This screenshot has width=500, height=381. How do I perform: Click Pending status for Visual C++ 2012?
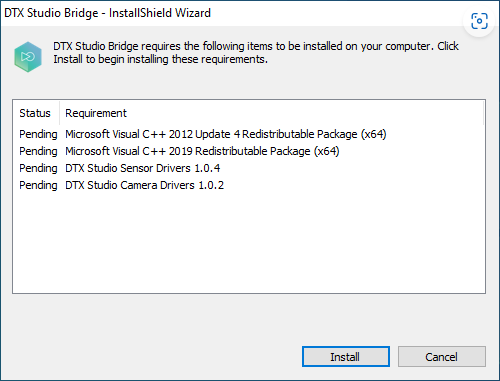pos(38,134)
